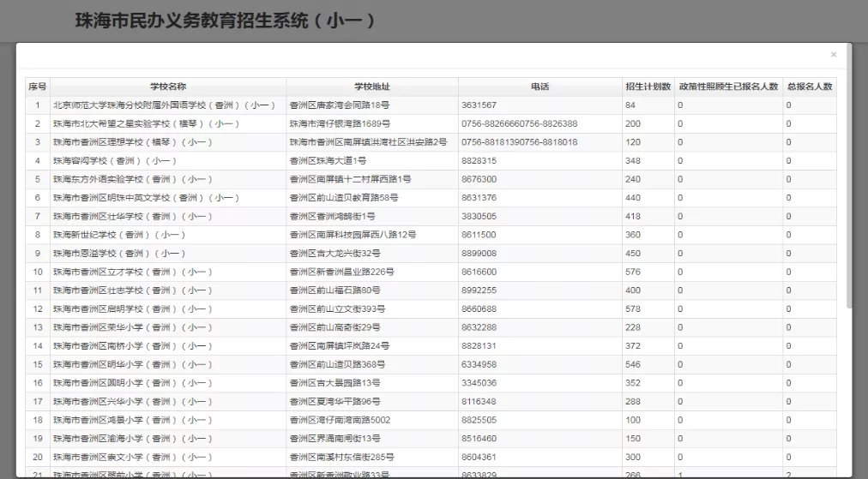Select 珠海容闳学校 in the school list

click(x=115, y=161)
